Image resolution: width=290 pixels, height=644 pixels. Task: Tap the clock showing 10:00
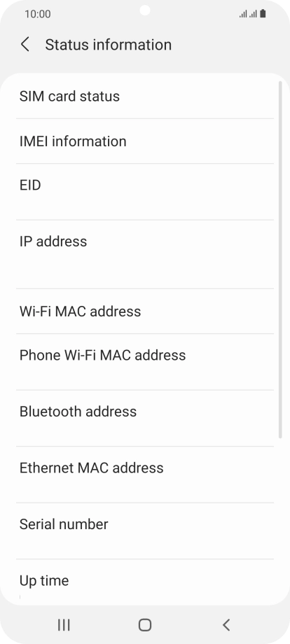click(37, 14)
